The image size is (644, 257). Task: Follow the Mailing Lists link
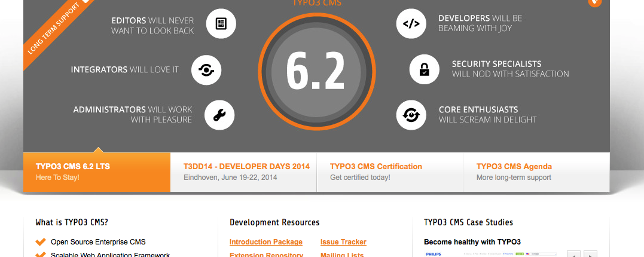pyautogui.click(x=341, y=255)
